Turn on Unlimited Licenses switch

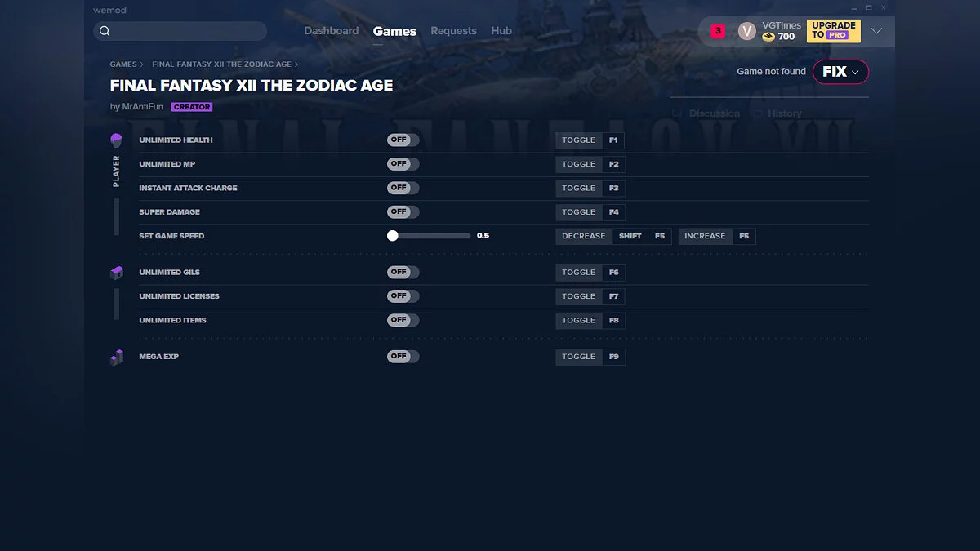(x=403, y=295)
